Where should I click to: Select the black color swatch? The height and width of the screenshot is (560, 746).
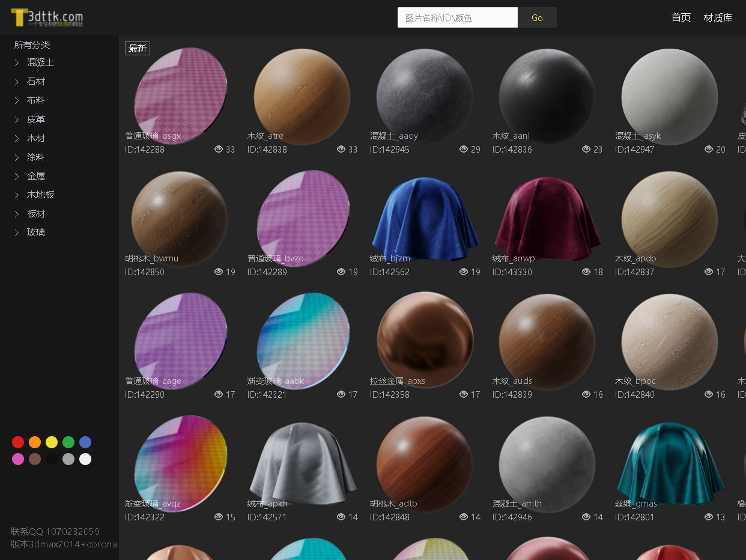click(52, 459)
